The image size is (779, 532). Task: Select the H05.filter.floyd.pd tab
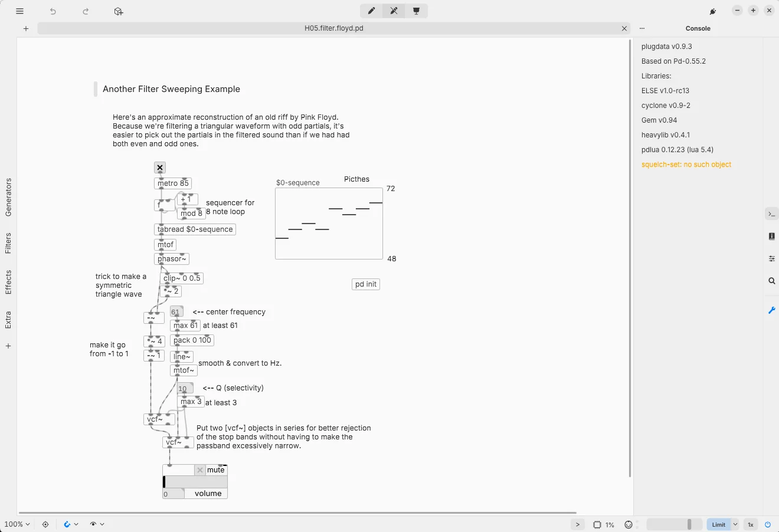coord(334,28)
